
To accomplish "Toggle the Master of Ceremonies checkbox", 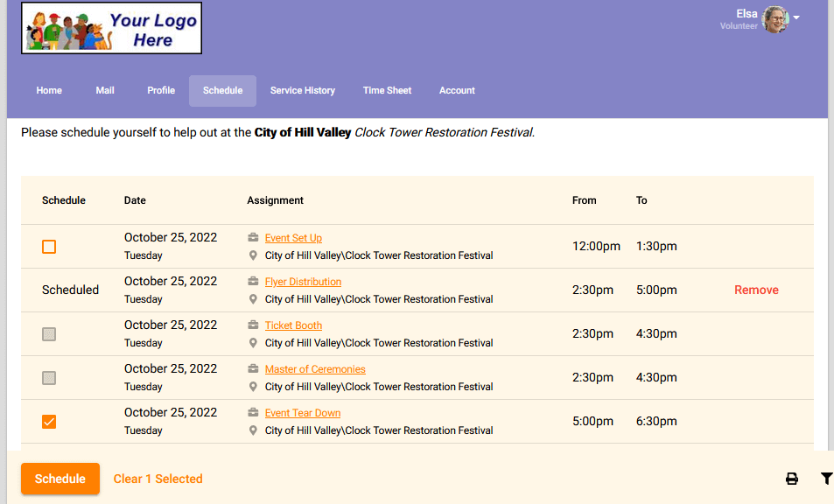I will pos(49,378).
